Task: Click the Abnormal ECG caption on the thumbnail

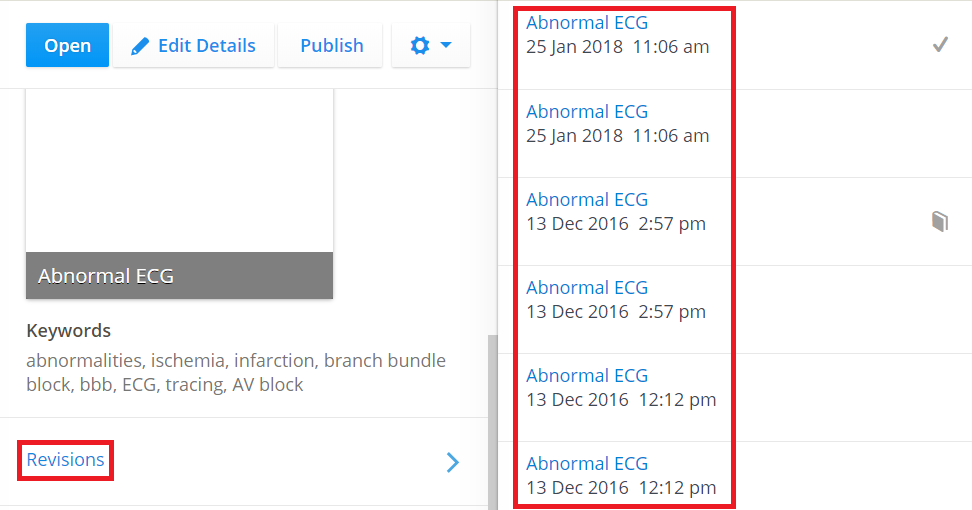Action: [x=106, y=276]
